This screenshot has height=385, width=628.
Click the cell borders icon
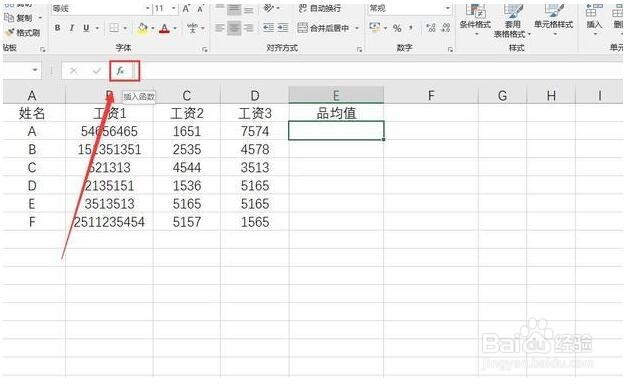point(114,28)
